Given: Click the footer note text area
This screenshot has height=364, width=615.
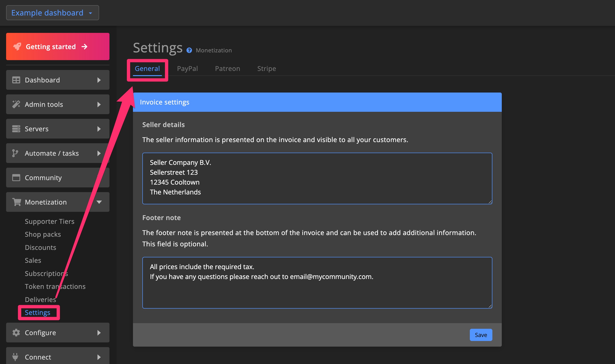Looking at the screenshot, I should 317,283.
